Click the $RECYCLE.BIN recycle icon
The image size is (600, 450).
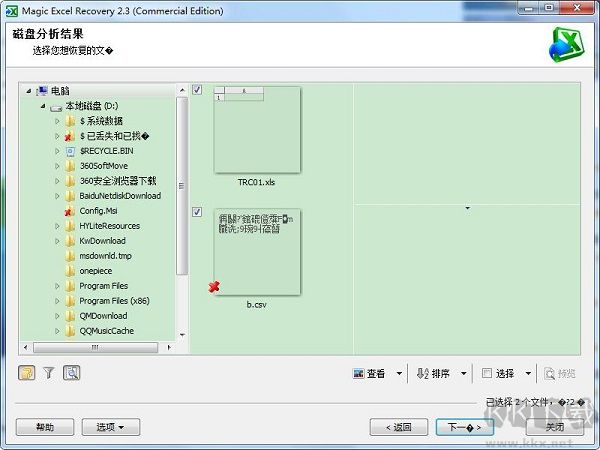click(70, 151)
